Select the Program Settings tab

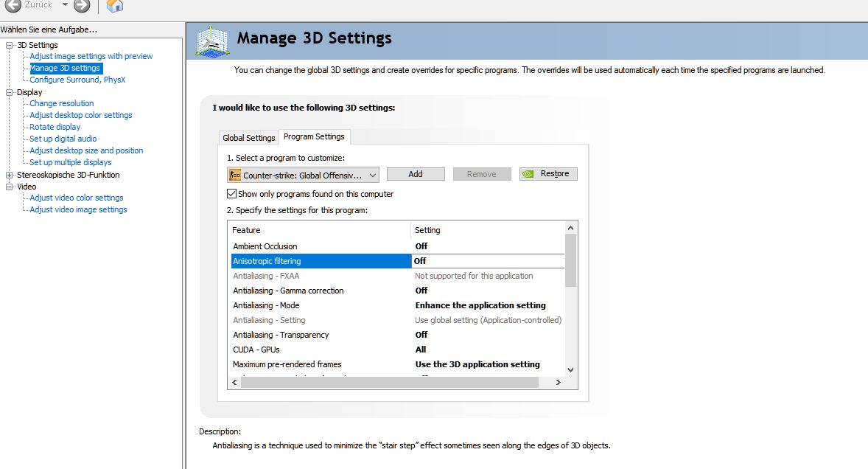click(x=314, y=136)
